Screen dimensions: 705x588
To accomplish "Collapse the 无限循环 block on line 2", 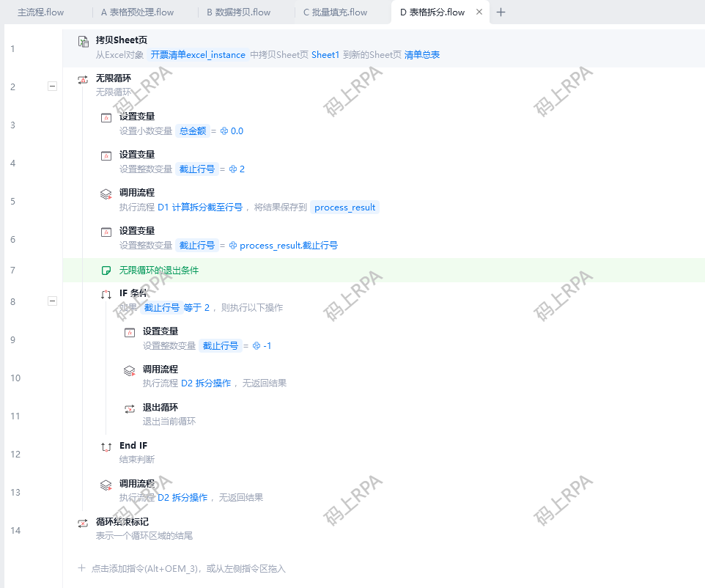I will 52,86.
